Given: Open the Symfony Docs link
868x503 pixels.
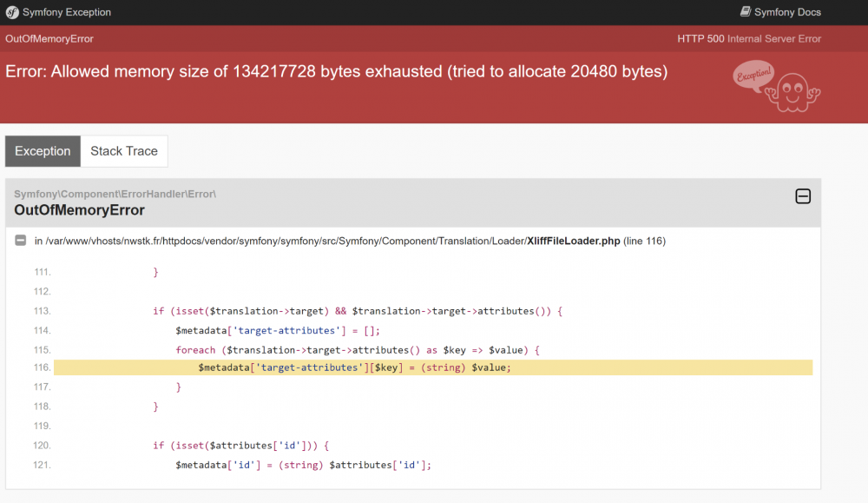Looking at the screenshot, I should (x=780, y=12).
